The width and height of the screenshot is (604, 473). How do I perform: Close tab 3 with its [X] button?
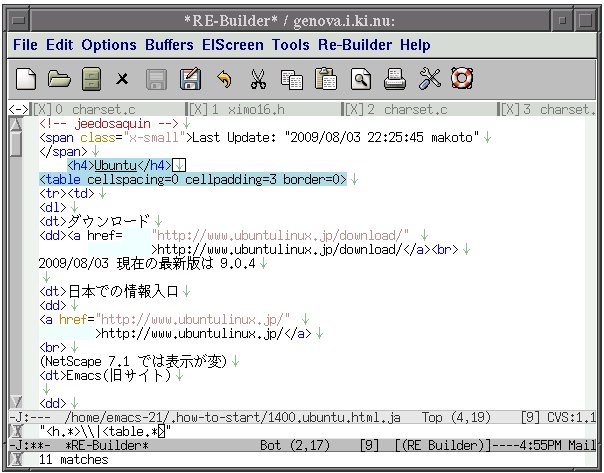point(510,110)
